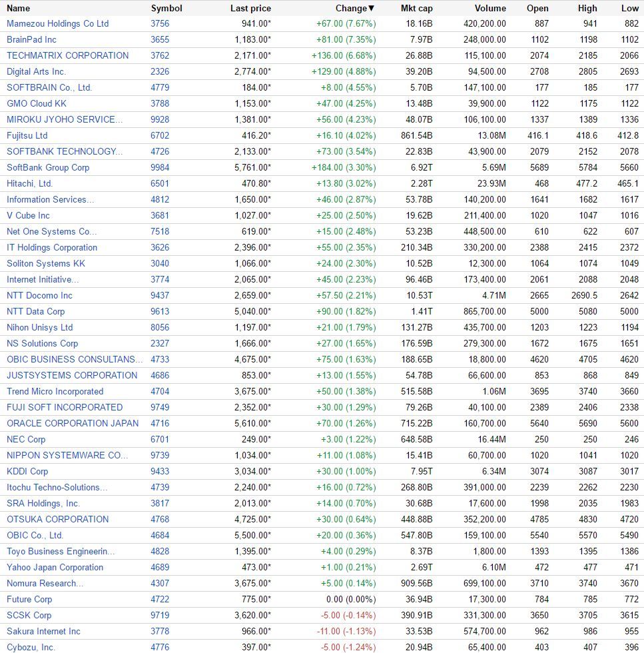644x653 pixels.
Task: Sort by Symbol column header
Action: coord(166,8)
